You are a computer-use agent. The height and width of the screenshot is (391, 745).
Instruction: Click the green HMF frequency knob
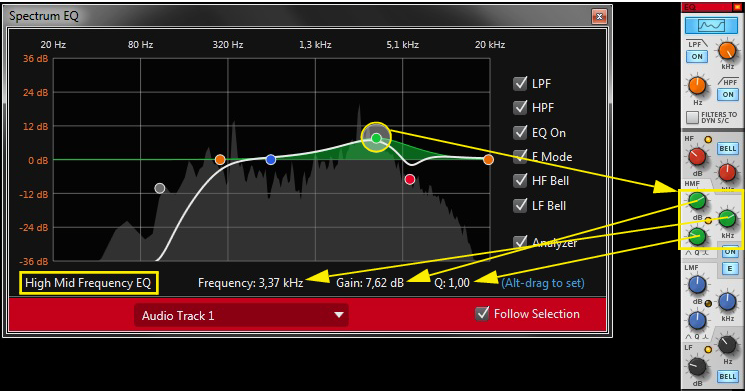pyautogui.click(x=727, y=219)
